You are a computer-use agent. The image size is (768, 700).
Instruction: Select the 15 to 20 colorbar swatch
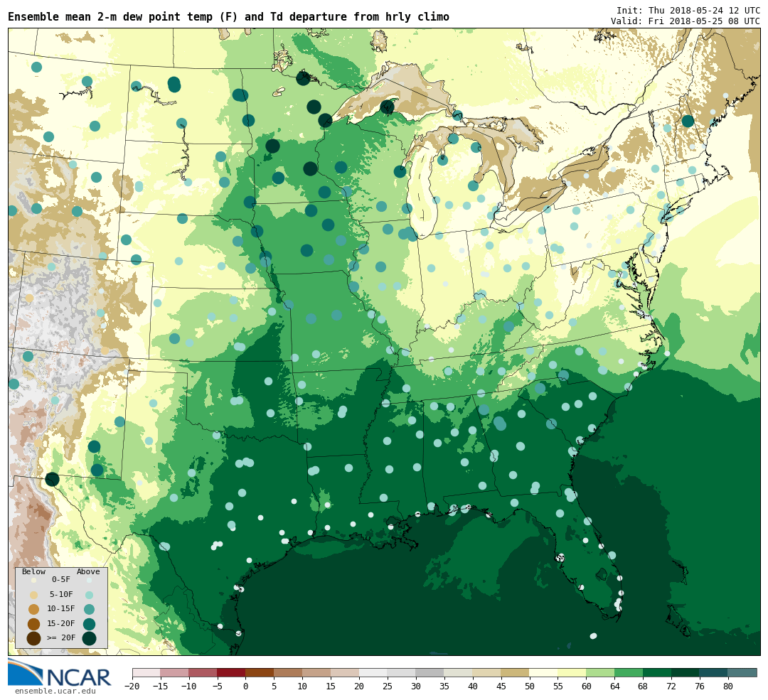[x=346, y=672]
